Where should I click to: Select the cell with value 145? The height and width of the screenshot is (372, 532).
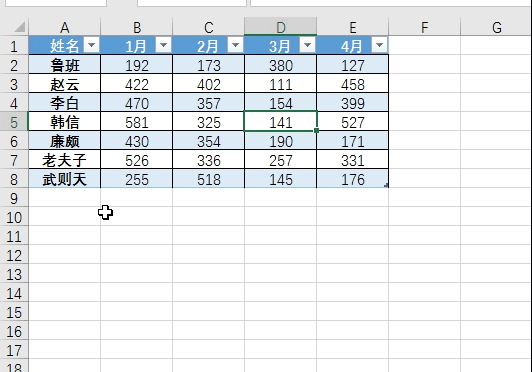pyautogui.click(x=281, y=179)
